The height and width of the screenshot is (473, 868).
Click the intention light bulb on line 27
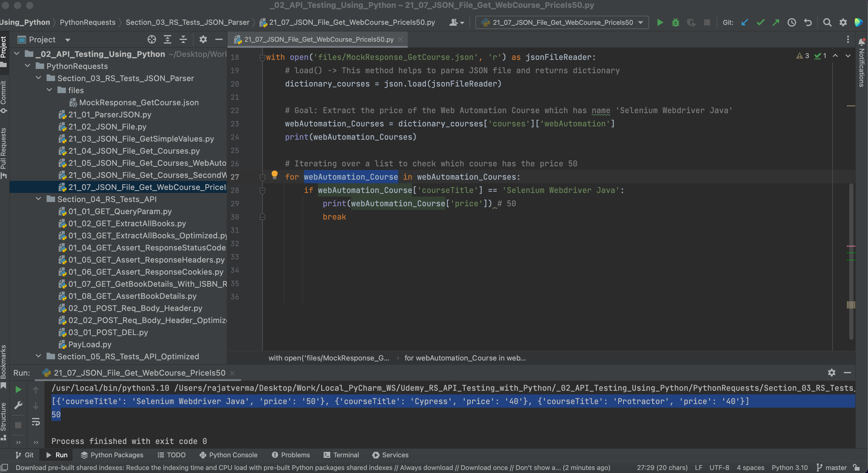(275, 175)
